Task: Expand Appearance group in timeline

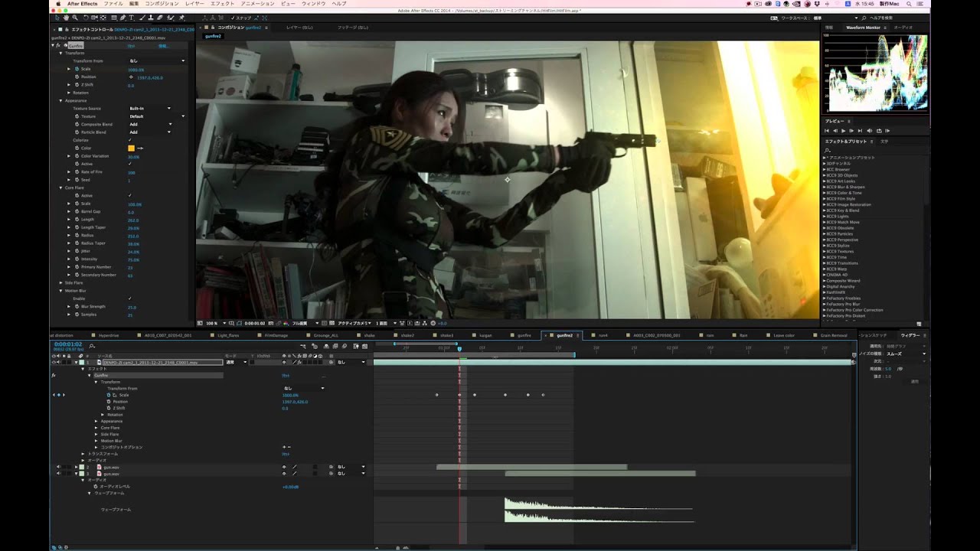Action: coord(96,421)
